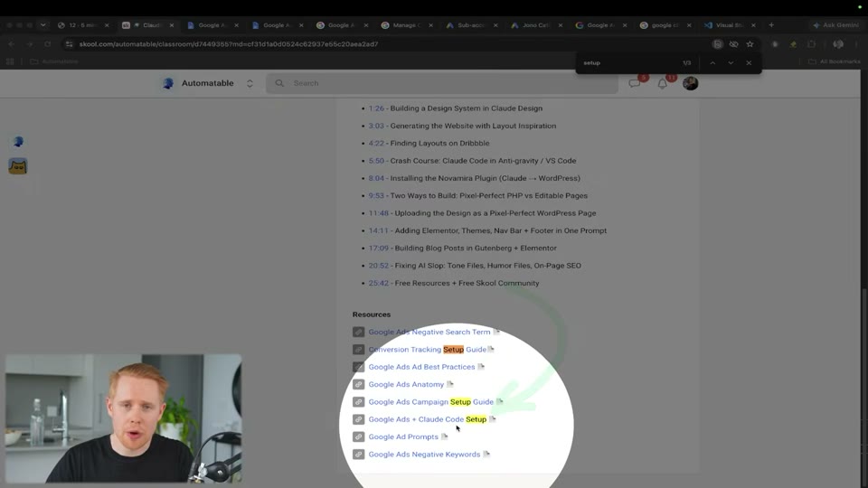This screenshot has height=488, width=868.
Task: Switch to the Jono Cat tab
Action: click(536, 25)
